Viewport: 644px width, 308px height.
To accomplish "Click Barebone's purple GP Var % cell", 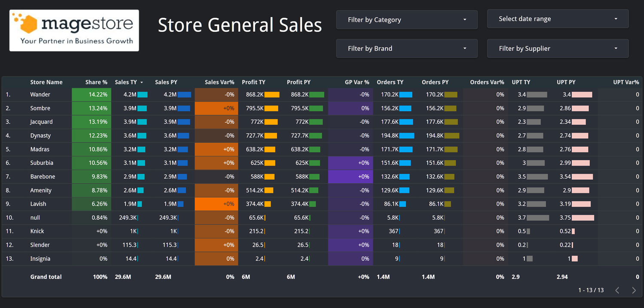I will point(351,177).
